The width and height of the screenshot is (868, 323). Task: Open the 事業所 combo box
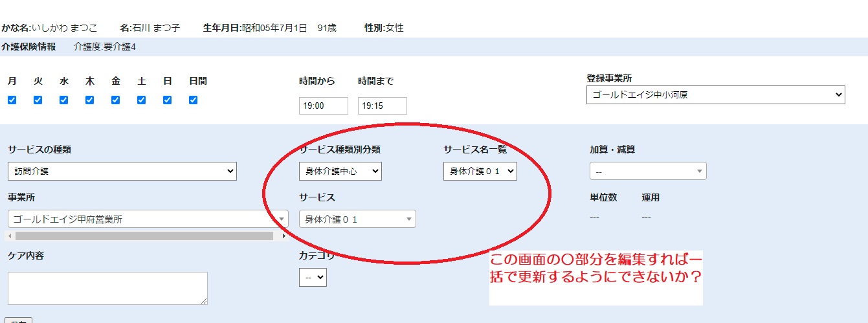148,219
